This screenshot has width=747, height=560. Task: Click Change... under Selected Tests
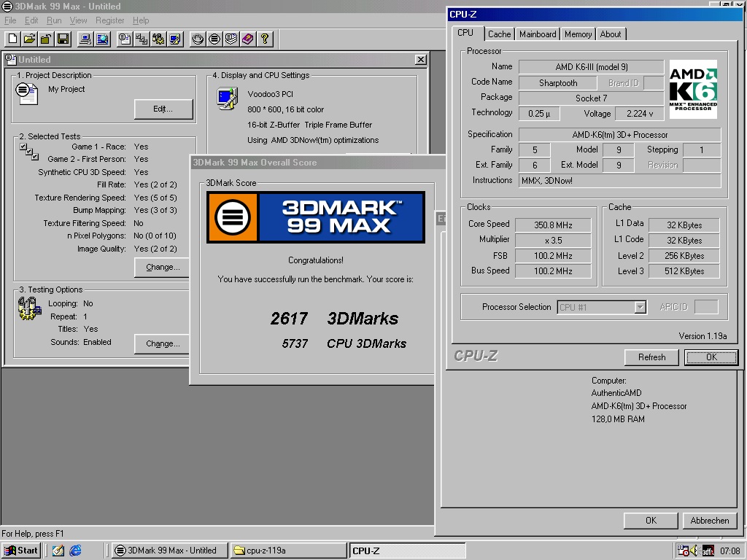tap(163, 267)
